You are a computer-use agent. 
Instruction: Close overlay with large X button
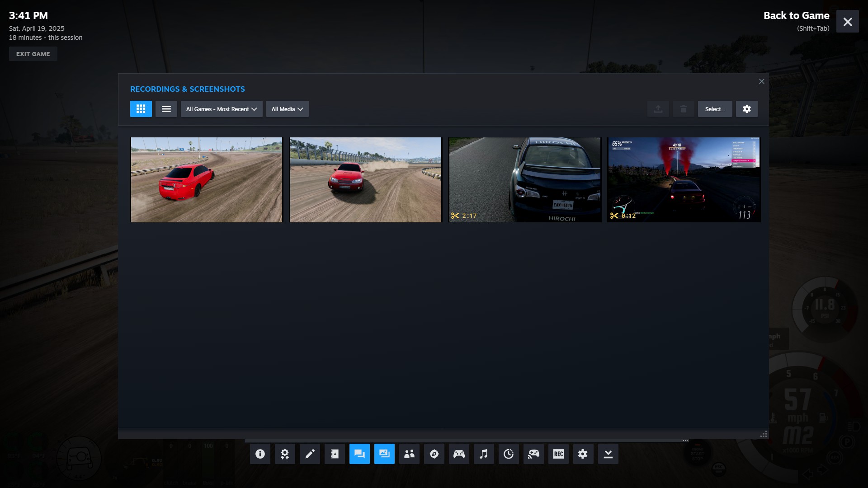pyautogui.click(x=848, y=21)
